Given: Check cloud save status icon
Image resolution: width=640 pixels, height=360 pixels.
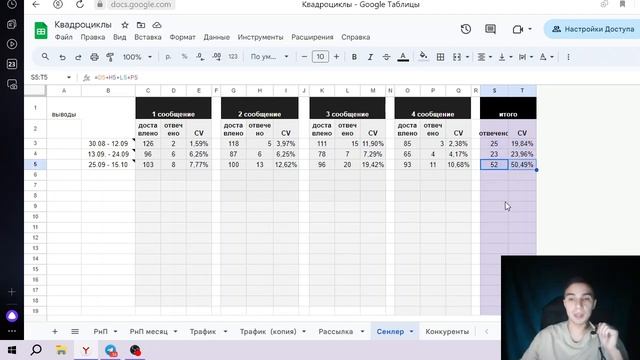Looking at the screenshot, I should 157,25.
